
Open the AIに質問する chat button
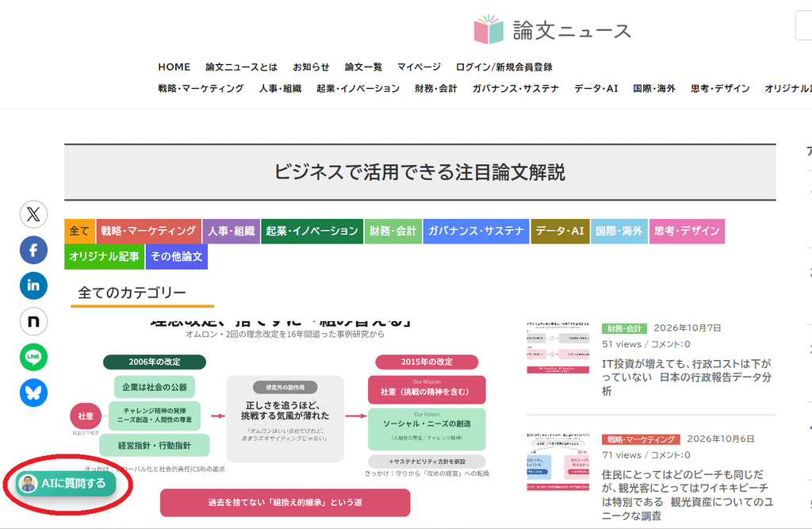(66, 484)
